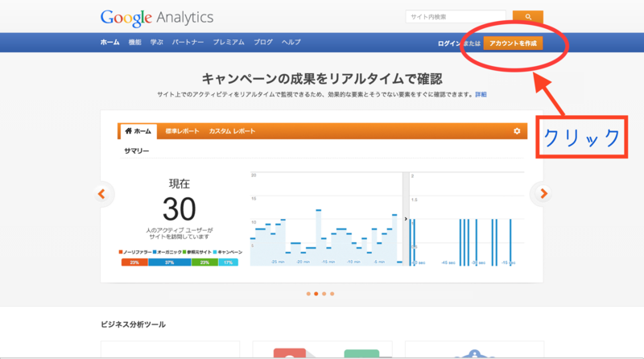
Task: Click the サマリー heading
Action: (x=137, y=151)
